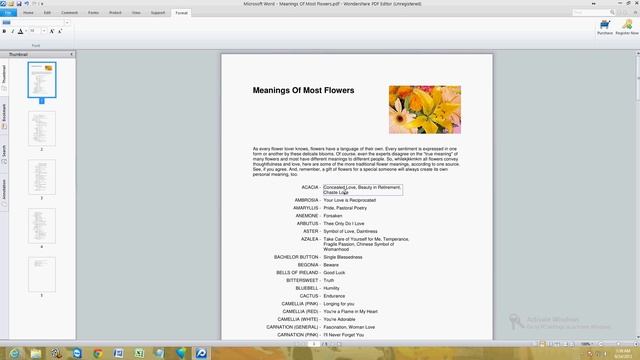Click the flower image in document

pos(425,109)
